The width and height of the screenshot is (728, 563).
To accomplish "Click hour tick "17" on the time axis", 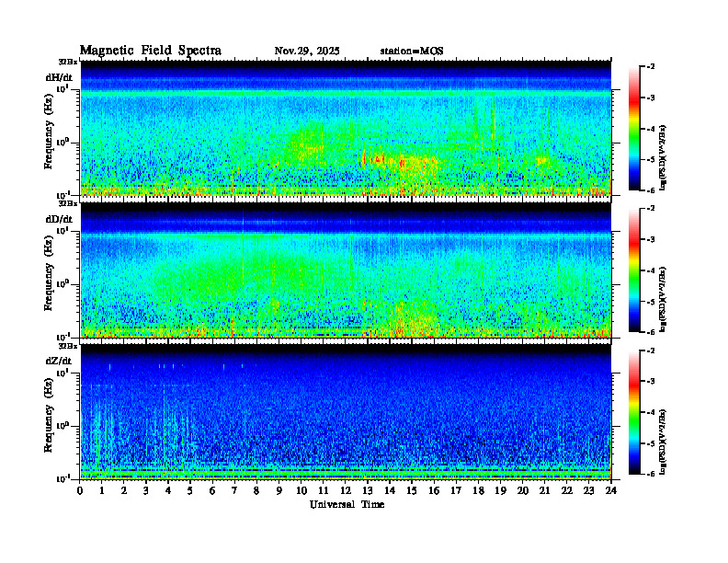I will pyautogui.click(x=456, y=491).
